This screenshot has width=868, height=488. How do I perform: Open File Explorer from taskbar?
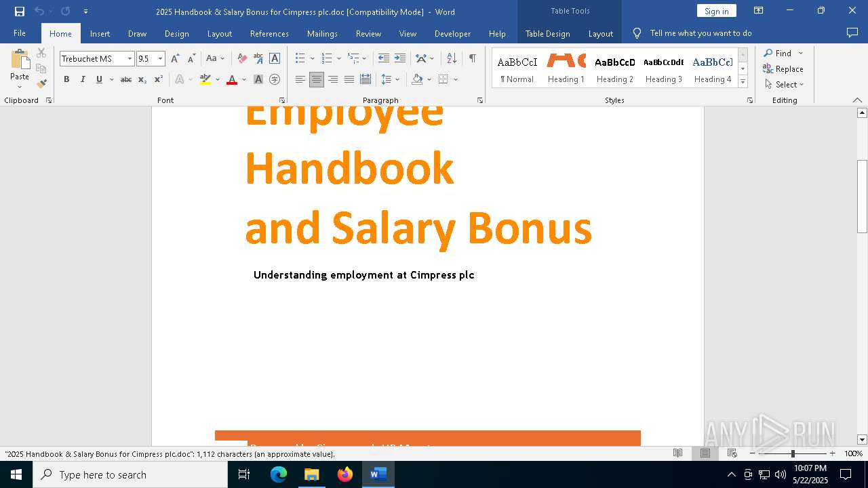point(312,474)
